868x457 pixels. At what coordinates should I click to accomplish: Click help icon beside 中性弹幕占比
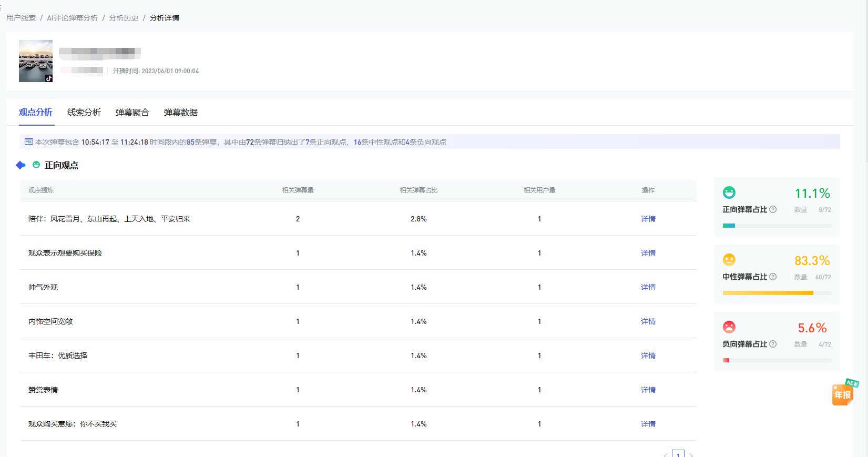pyautogui.click(x=773, y=277)
